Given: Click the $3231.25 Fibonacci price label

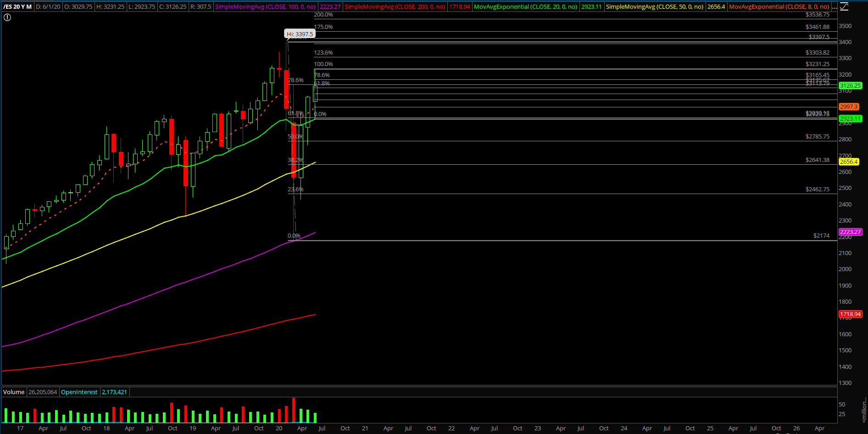Looking at the screenshot, I should (818, 64).
